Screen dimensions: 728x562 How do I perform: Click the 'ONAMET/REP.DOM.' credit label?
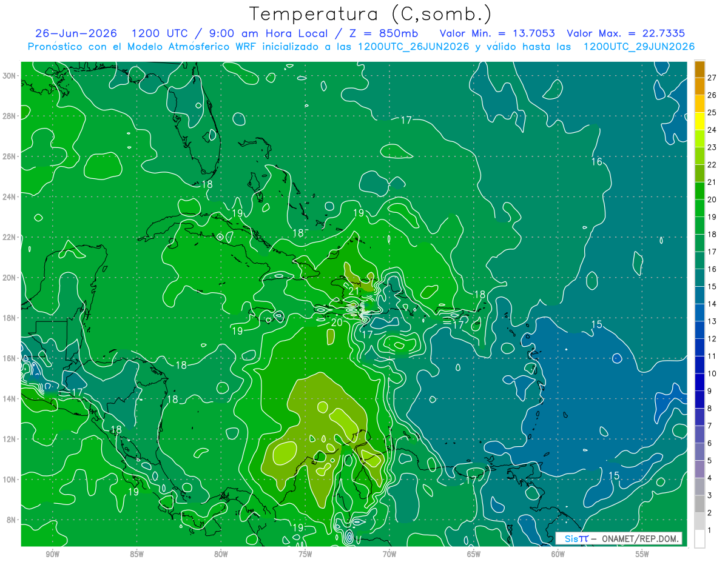pyautogui.click(x=641, y=538)
